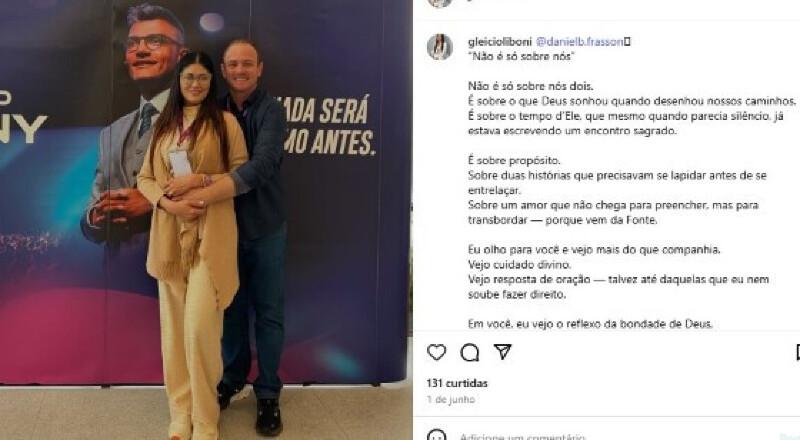
Task: Focus the Adicione um comentário field
Action: [523, 436]
